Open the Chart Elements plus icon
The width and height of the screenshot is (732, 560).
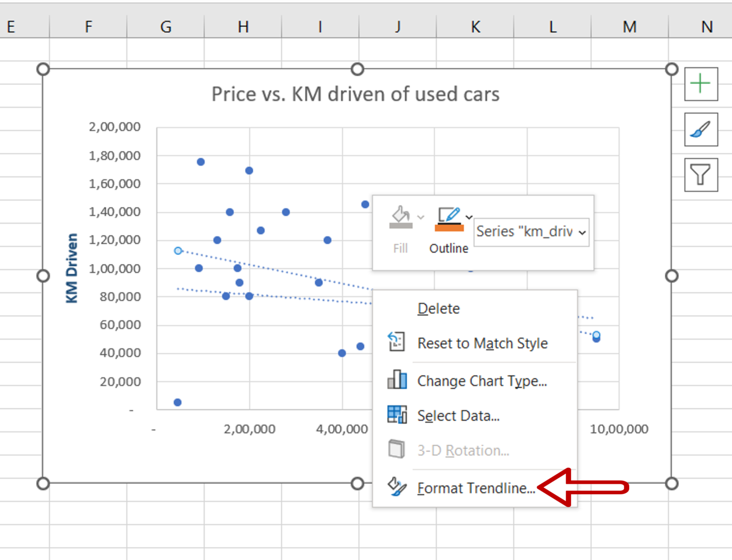pyautogui.click(x=700, y=84)
